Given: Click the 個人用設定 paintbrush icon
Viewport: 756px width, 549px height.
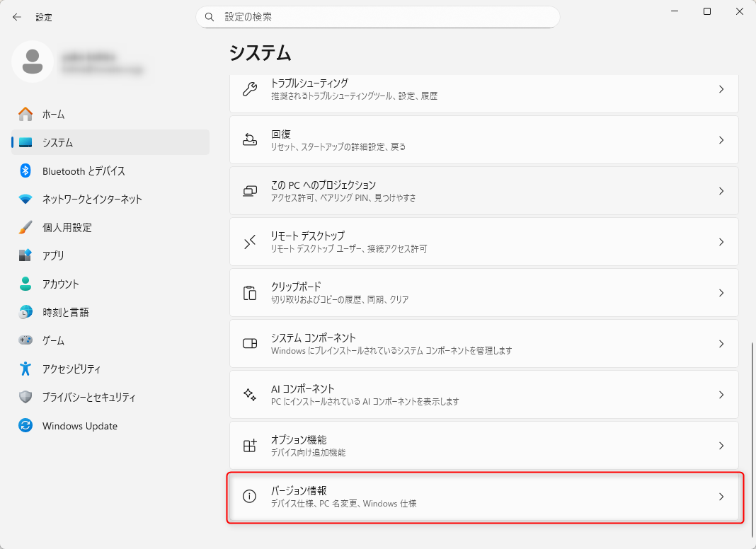Looking at the screenshot, I should pyautogui.click(x=25, y=228).
